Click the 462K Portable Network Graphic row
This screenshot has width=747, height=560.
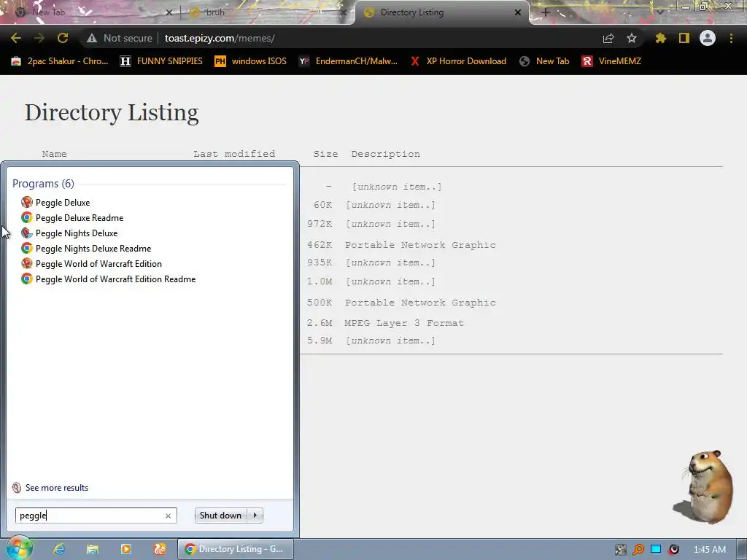click(401, 245)
